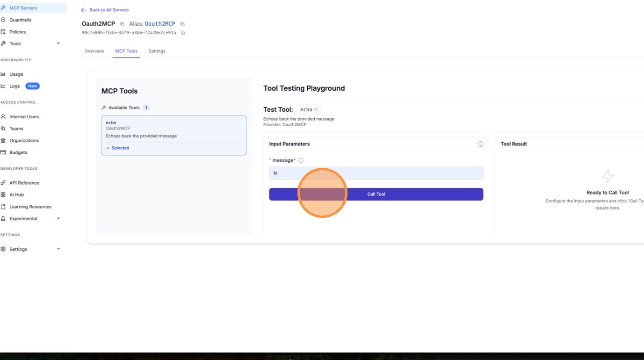Click the Call Tool button

pyautogui.click(x=376, y=194)
